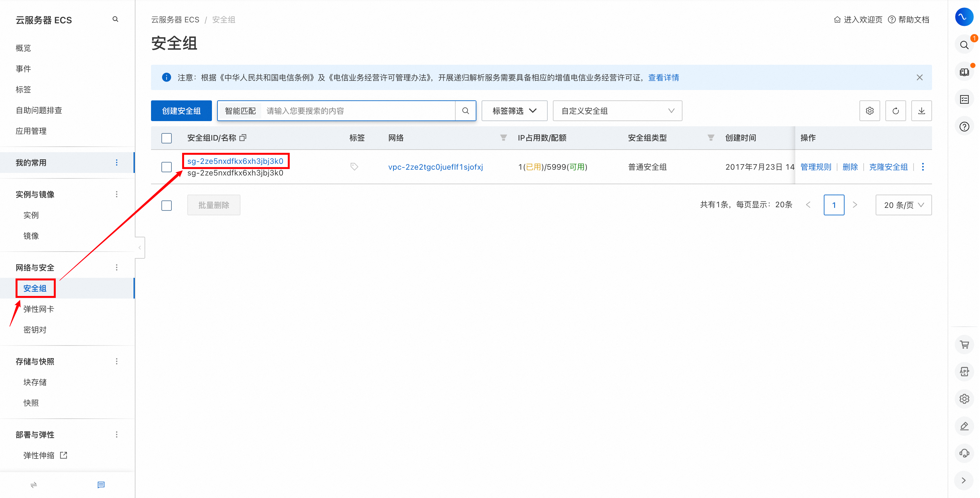Screen dimensions: 980x498
Task: Open 应用管理 in the sidebar
Action: point(31,131)
